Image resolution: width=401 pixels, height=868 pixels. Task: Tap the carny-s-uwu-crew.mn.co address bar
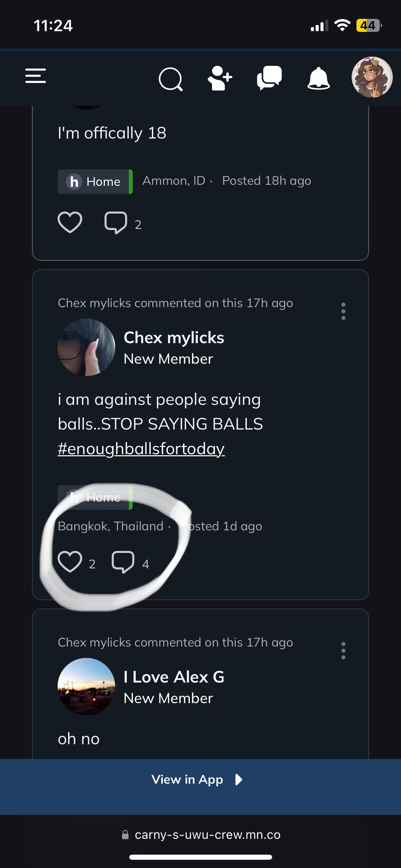click(x=200, y=835)
